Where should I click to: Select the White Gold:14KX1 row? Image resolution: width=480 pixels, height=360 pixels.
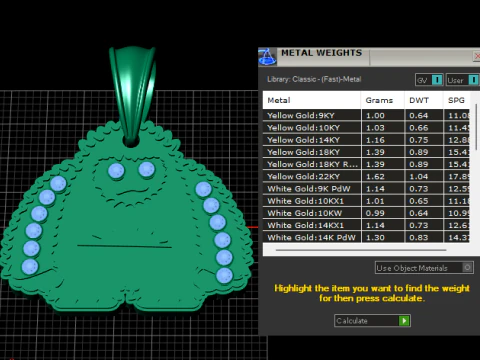[x=366, y=225]
